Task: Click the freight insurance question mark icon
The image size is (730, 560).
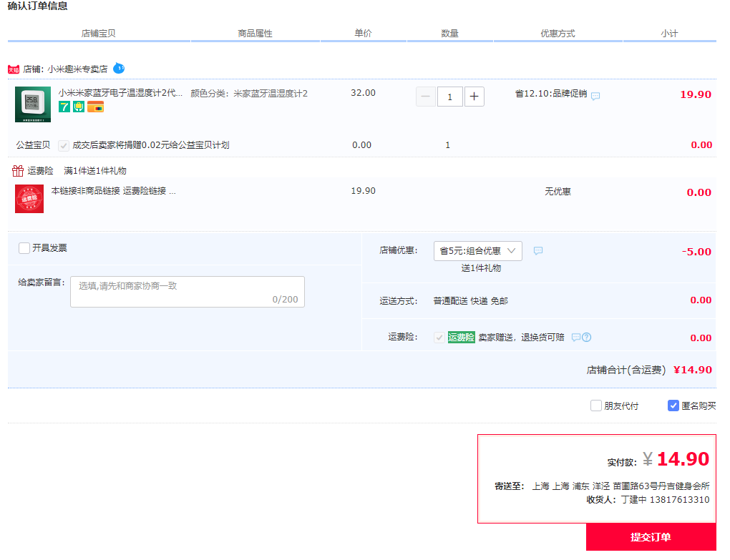Action: point(587,337)
